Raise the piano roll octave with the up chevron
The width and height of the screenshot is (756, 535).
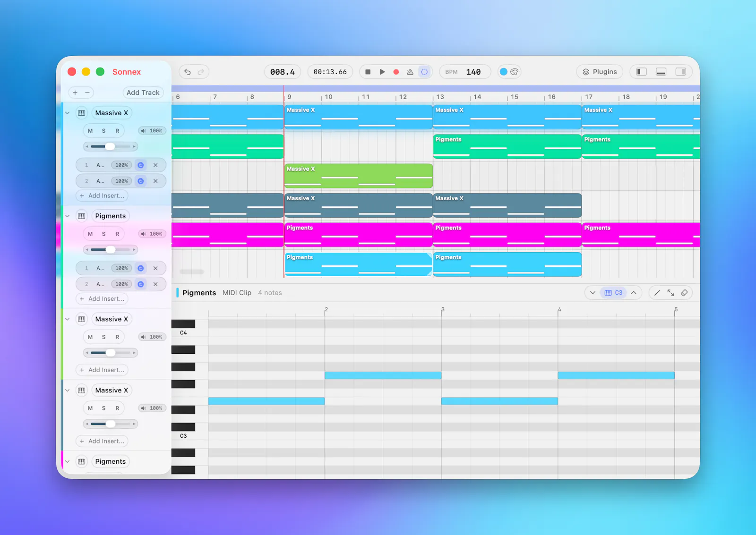coord(634,293)
